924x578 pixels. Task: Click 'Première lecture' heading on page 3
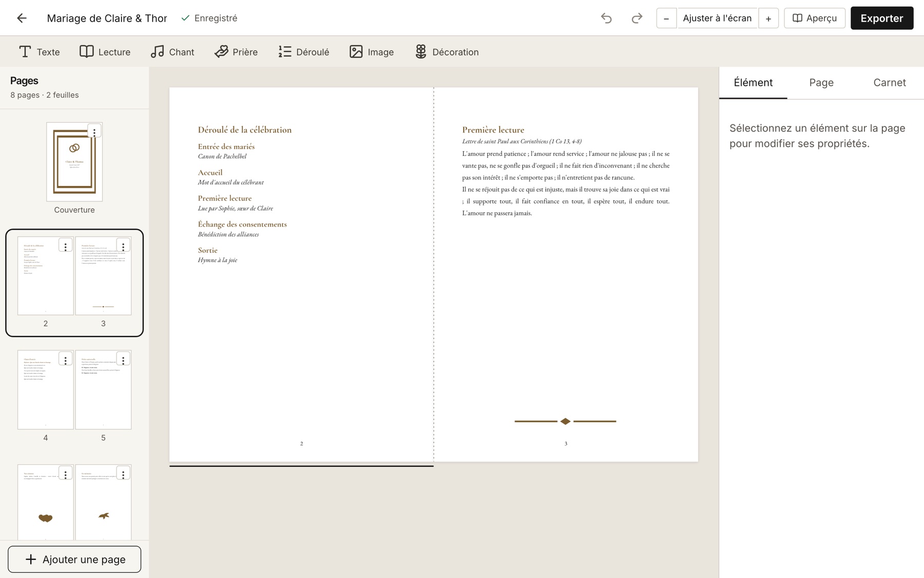(493, 130)
